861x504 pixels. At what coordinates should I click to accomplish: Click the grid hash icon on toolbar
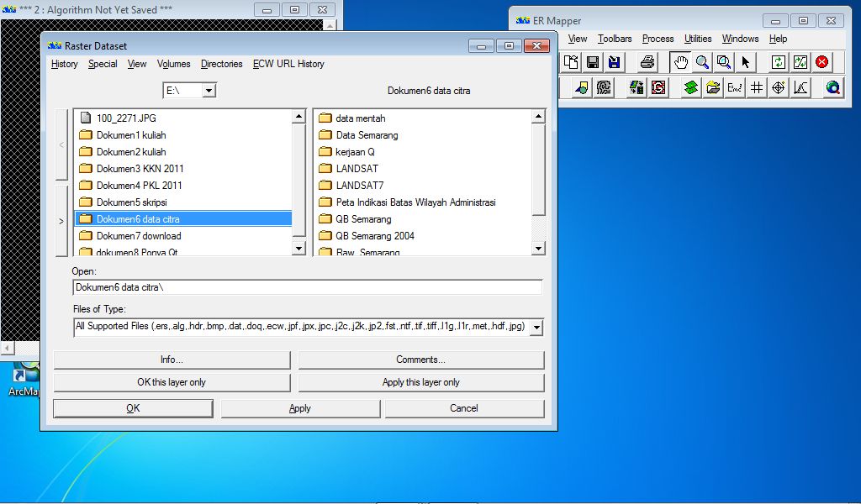coord(756,87)
